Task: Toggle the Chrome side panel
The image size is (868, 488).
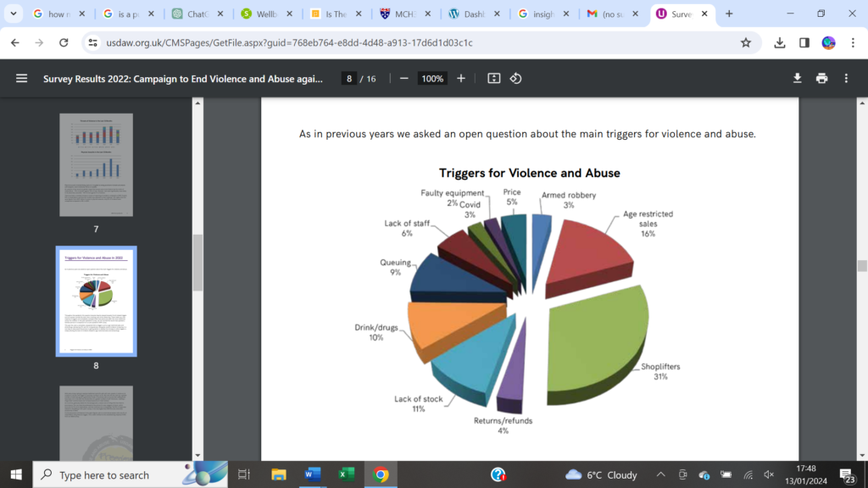Action: click(804, 42)
